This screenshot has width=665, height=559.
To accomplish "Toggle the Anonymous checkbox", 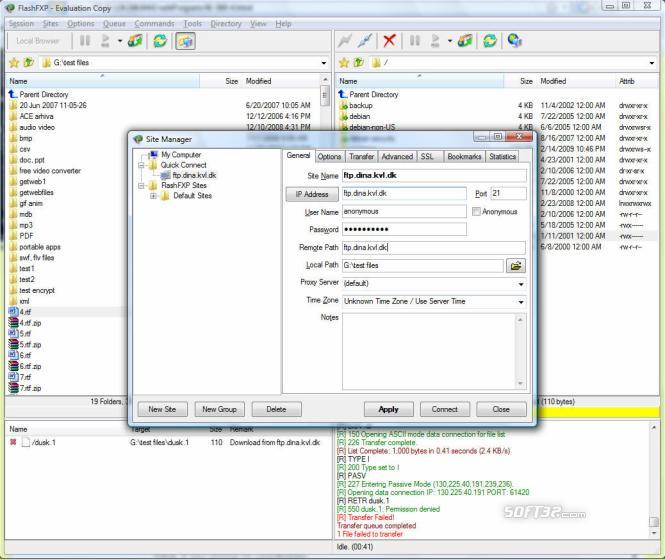I will (476, 211).
